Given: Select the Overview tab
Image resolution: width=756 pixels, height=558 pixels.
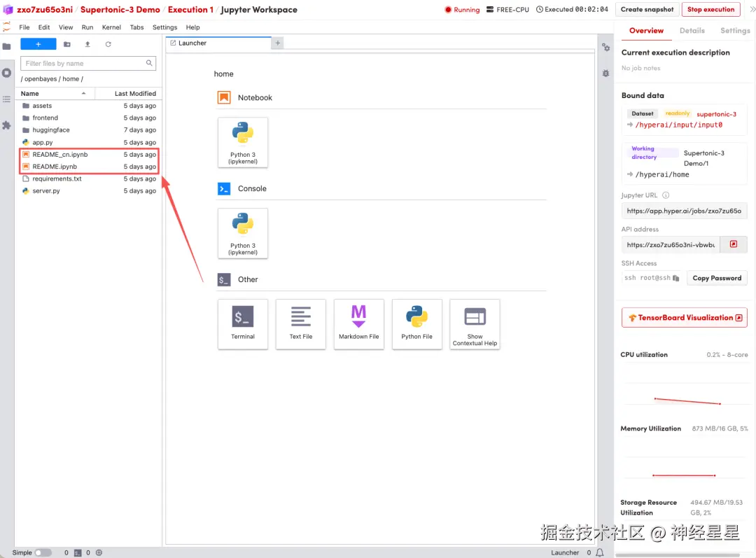Looking at the screenshot, I should pos(646,30).
